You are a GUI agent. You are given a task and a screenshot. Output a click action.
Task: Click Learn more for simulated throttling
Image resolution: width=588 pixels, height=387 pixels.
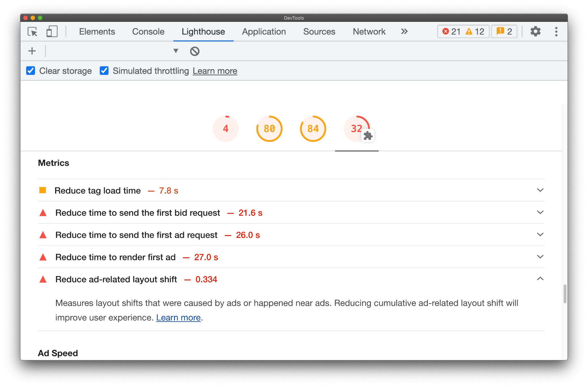coord(215,71)
